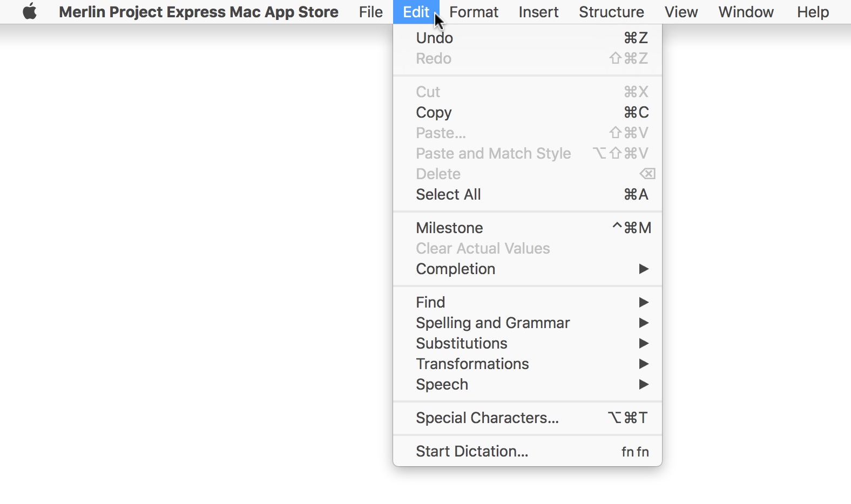
Task: Close the open Edit menu
Action: point(416,12)
